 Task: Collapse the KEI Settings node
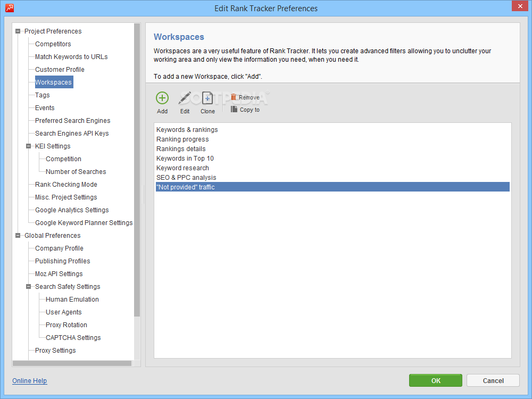pyautogui.click(x=29, y=146)
